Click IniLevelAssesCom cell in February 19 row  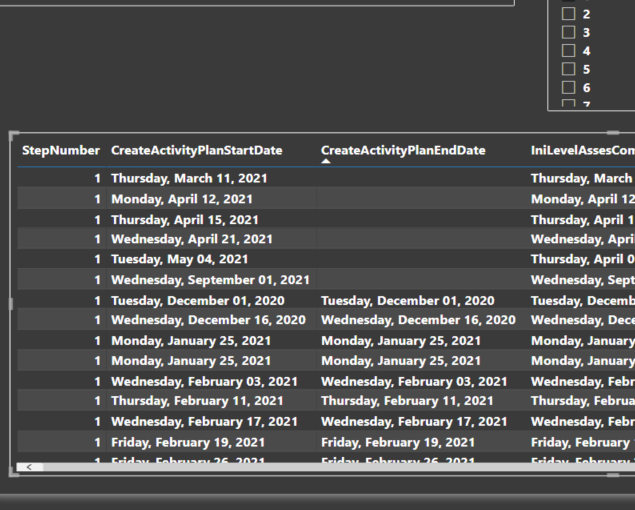click(583, 442)
